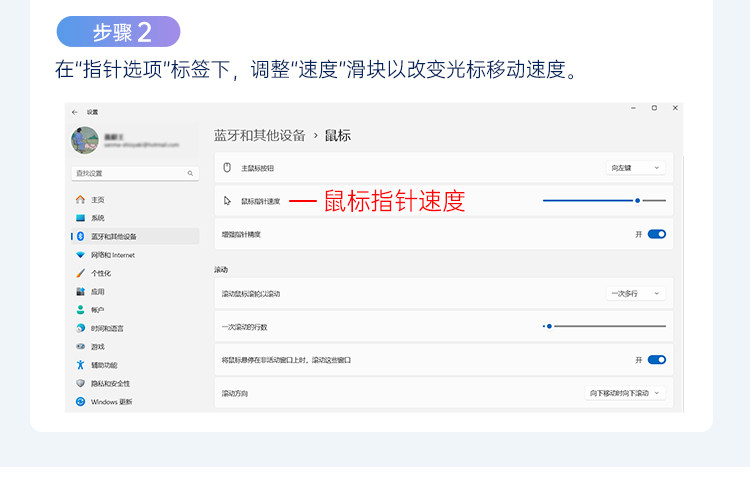Viewport: 750px width, 500px height.
Task: Click the 鼠标指针速度 slider handle
Action: coord(637,201)
